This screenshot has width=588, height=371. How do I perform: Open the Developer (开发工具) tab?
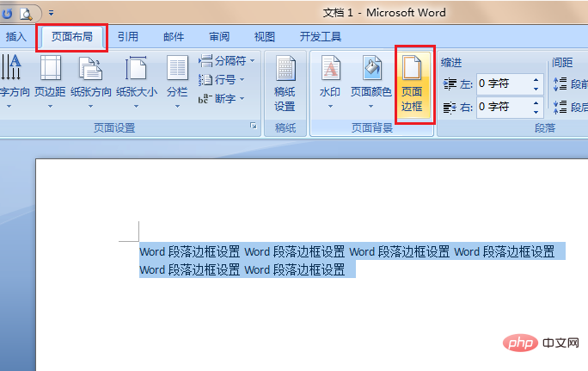pyautogui.click(x=320, y=37)
